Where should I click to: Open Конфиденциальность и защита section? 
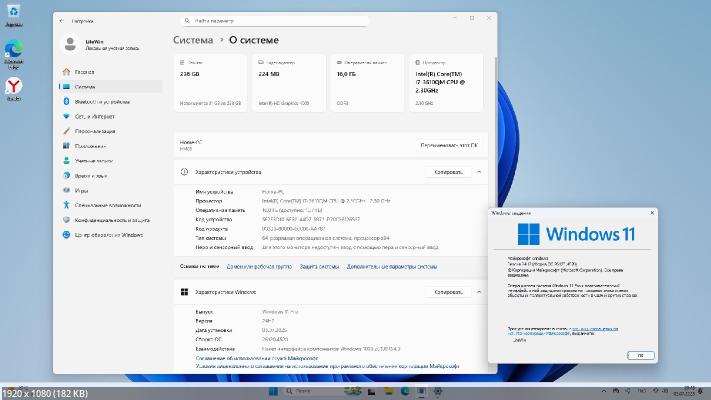click(111, 220)
